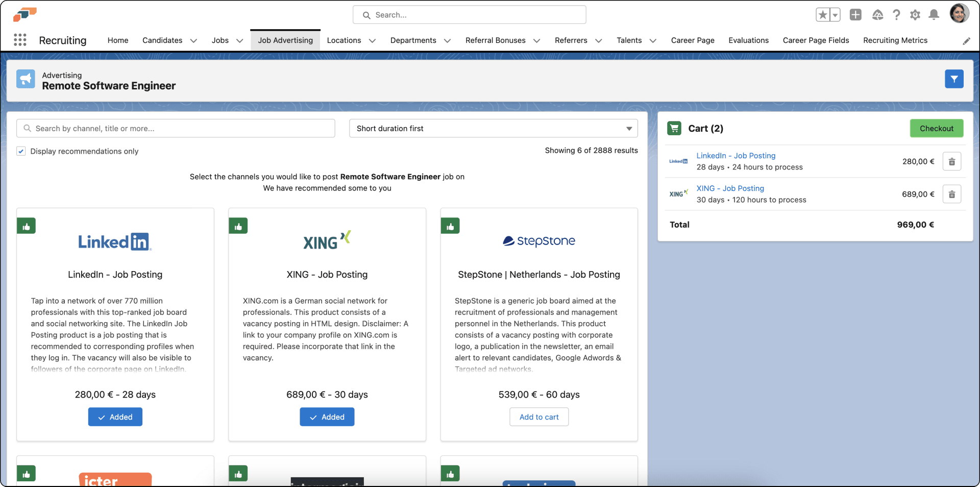Click the XING thumbnail in the cart
The image size is (980, 487).
tap(678, 193)
